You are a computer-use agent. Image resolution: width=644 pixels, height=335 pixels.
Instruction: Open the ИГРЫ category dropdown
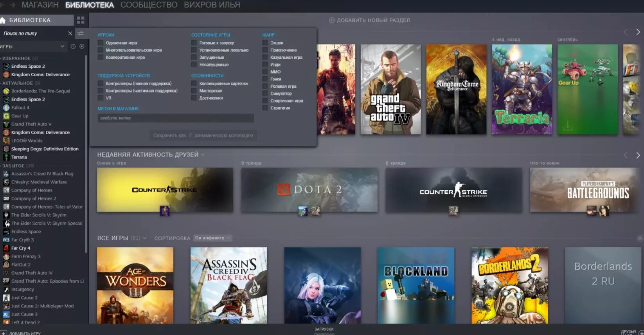pyautogui.click(x=33, y=46)
